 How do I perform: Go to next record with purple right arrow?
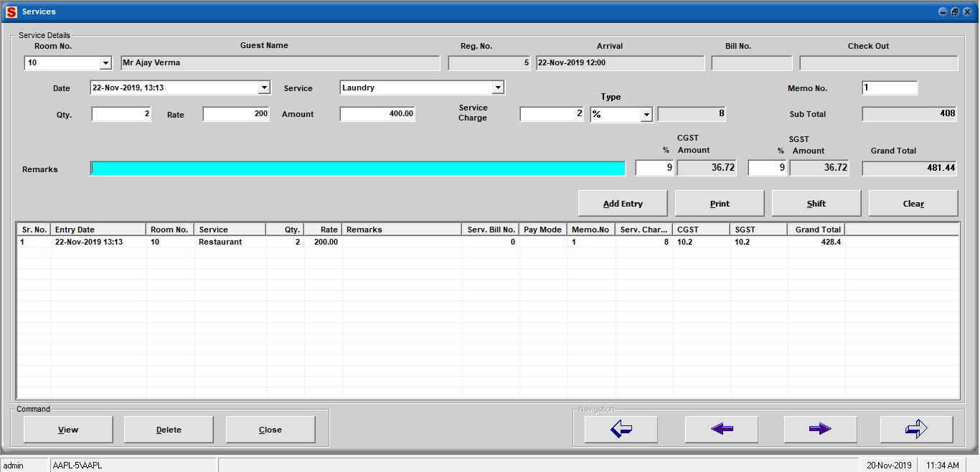coord(820,429)
